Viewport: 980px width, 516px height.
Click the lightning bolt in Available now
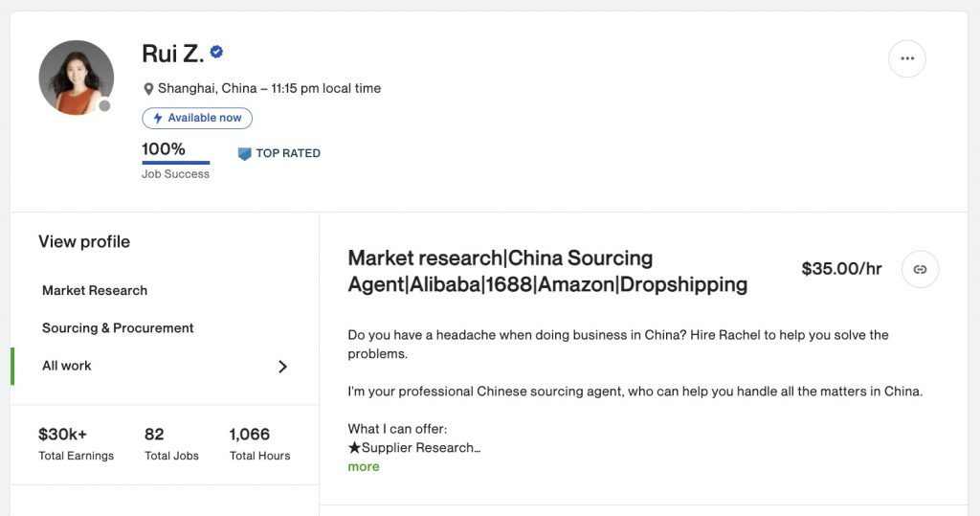158,118
